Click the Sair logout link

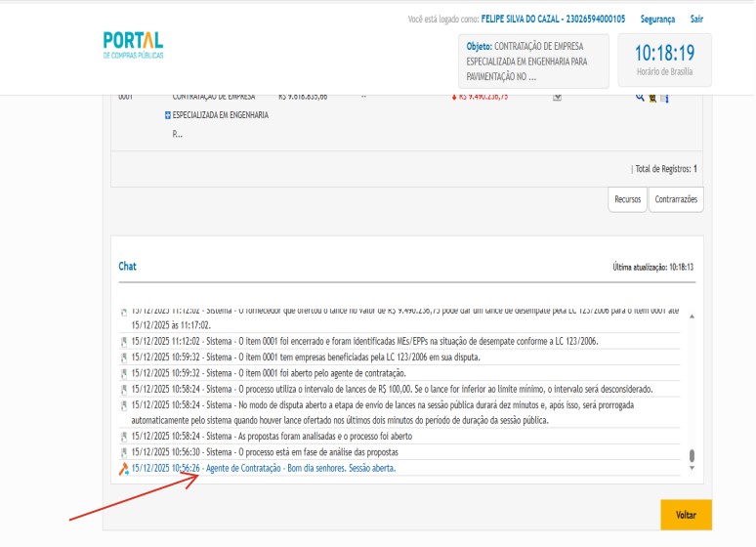tap(696, 20)
